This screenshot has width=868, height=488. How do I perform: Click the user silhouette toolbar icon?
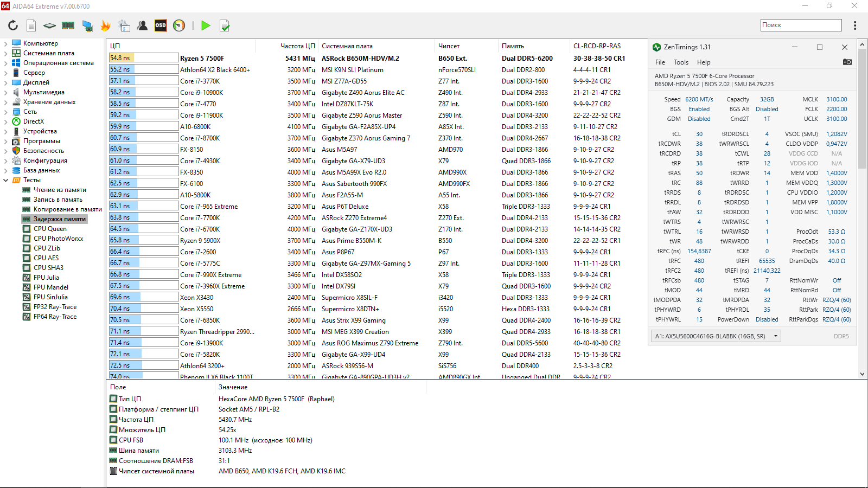tap(142, 25)
